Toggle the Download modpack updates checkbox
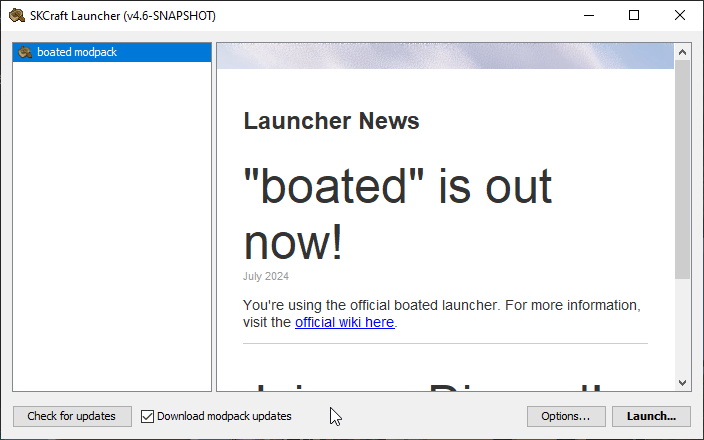The height and width of the screenshot is (440, 704). (x=148, y=416)
